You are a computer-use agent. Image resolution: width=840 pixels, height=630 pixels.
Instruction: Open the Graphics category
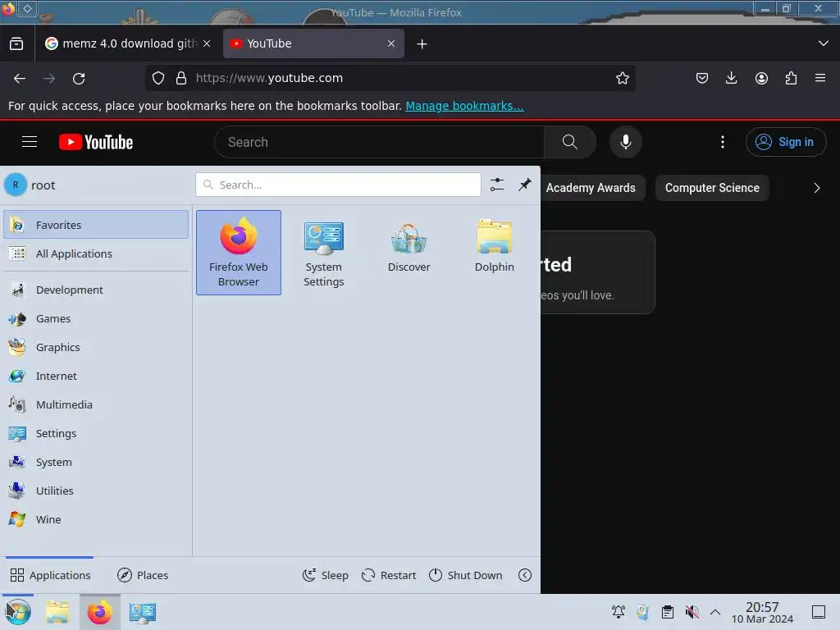pyautogui.click(x=96, y=347)
